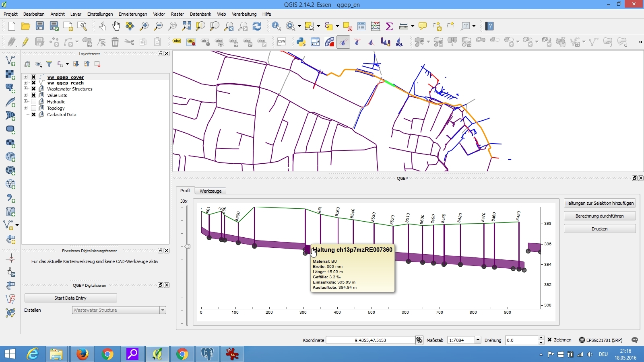Increase Drehung rotation with up stepper
The height and width of the screenshot is (362, 644).
(x=541, y=338)
